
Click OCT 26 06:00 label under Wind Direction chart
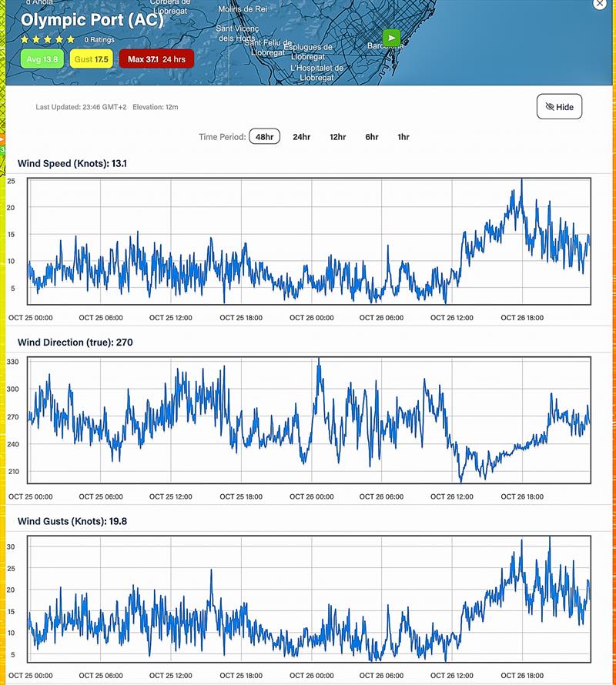(x=381, y=496)
